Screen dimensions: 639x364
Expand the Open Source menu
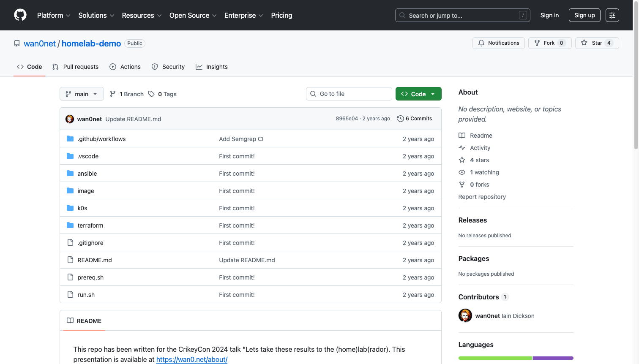tap(193, 15)
